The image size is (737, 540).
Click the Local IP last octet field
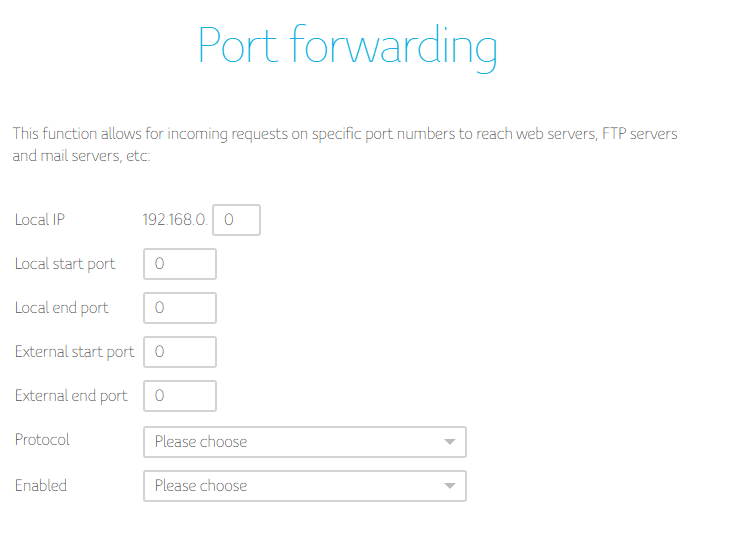(237, 220)
